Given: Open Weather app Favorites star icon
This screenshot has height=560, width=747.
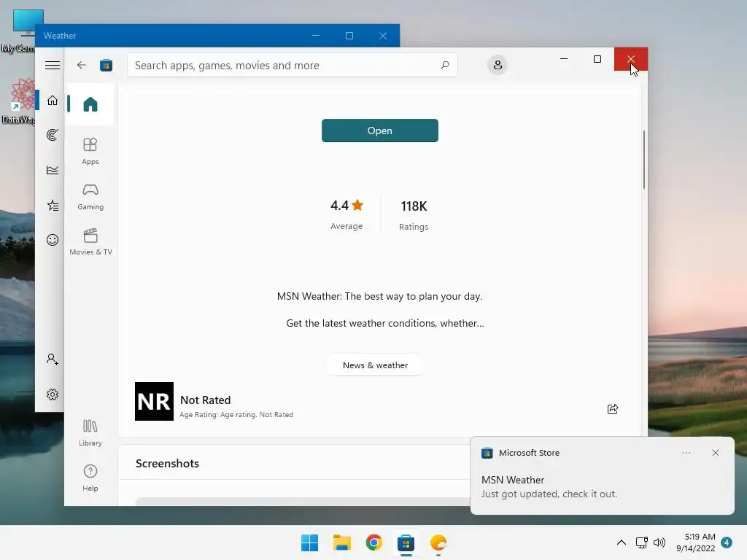Looking at the screenshot, I should point(53,205).
